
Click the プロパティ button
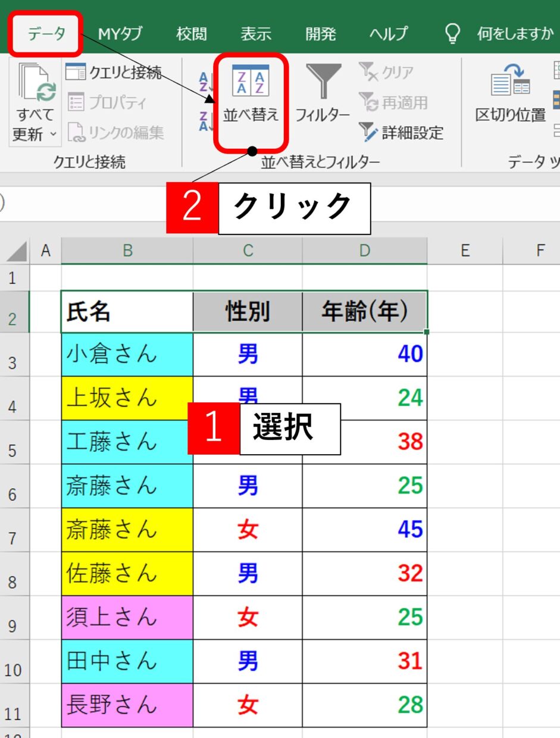[107, 102]
